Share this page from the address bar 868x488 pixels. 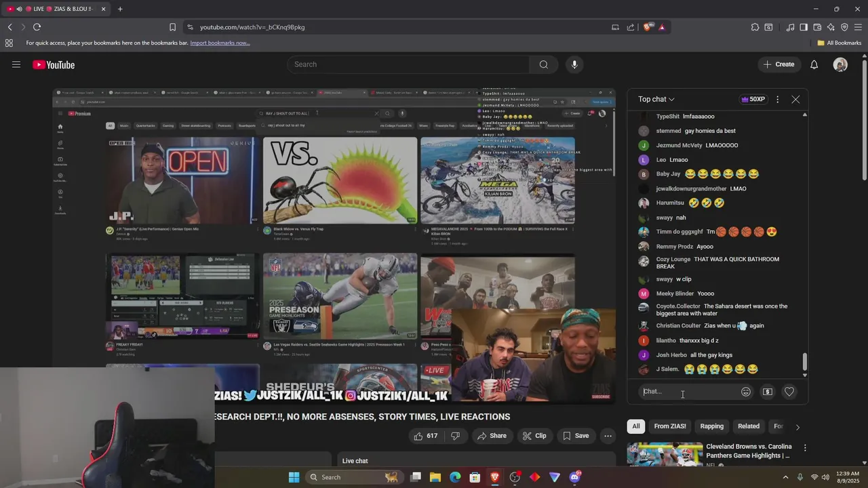pyautogui.click(x=630, y=27)
